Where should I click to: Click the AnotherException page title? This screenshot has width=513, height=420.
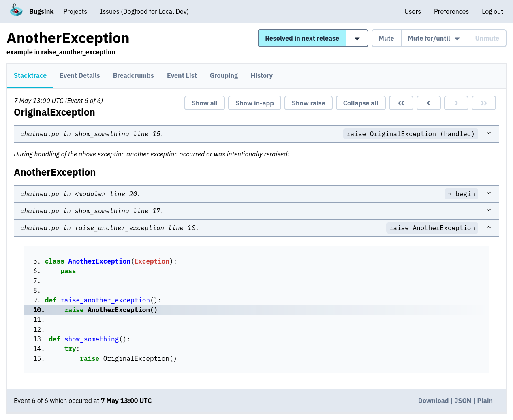(x=68, y=38)
